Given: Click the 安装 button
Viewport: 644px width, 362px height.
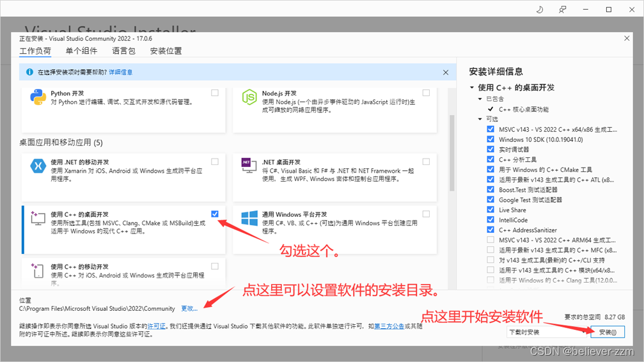Looking at the screenshot, I should [x=608, y=332].
